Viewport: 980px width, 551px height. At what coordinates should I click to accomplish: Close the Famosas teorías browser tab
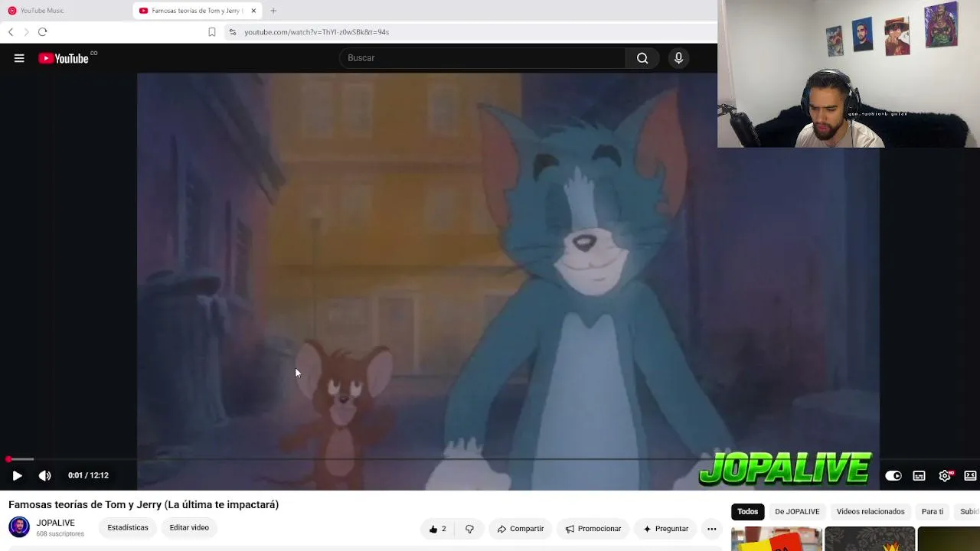(253, 11)
